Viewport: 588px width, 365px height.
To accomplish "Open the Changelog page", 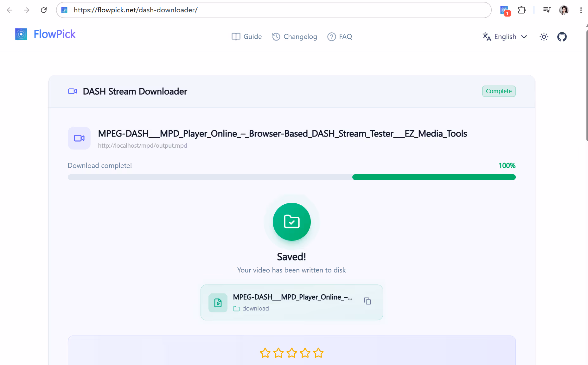I will tap(295, 37).
